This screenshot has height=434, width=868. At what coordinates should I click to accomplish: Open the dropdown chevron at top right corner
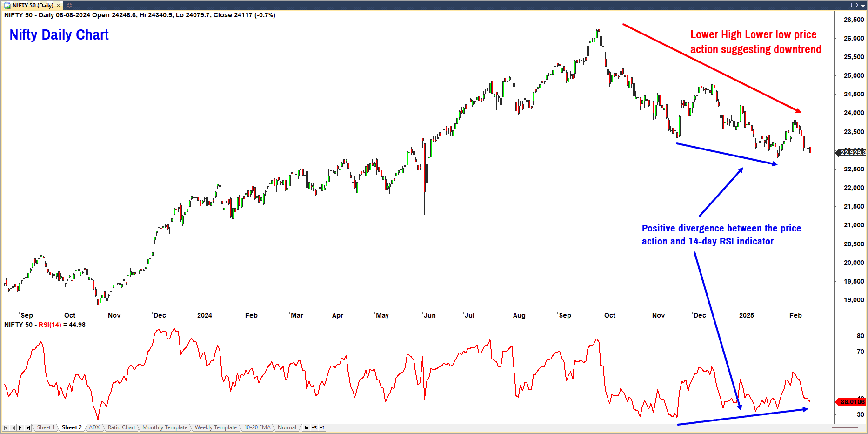(x=863, y=5)
